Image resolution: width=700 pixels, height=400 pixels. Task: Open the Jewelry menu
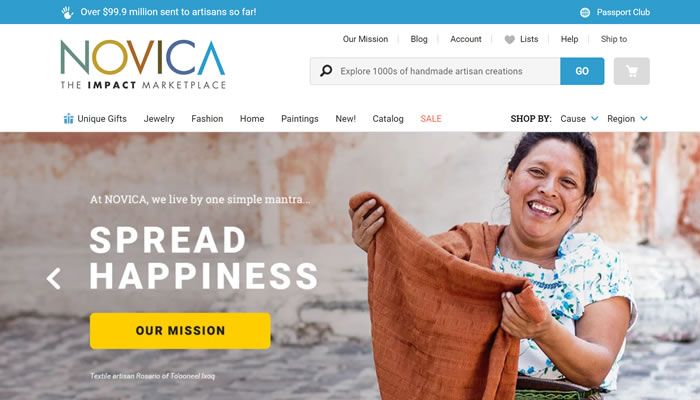[x=159, y=119]
